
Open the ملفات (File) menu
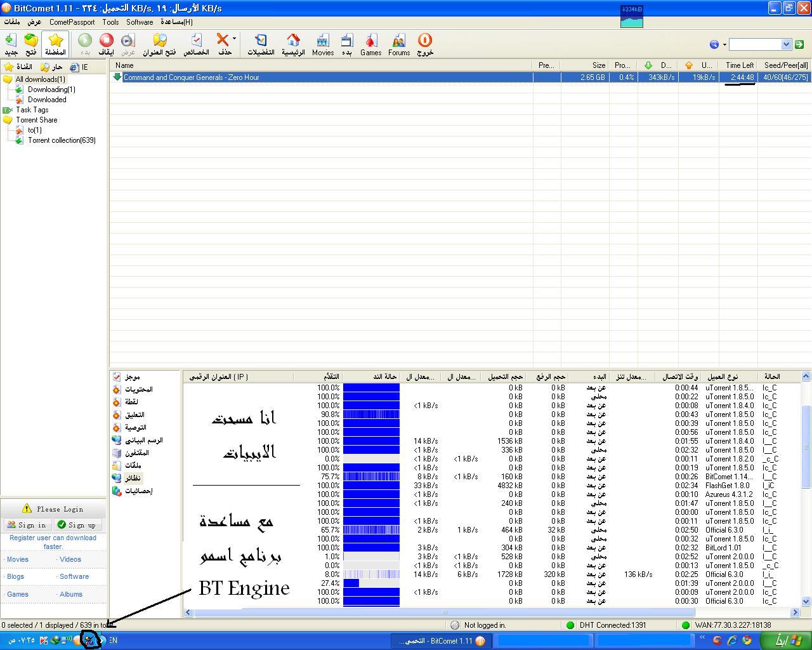[12, 22]
